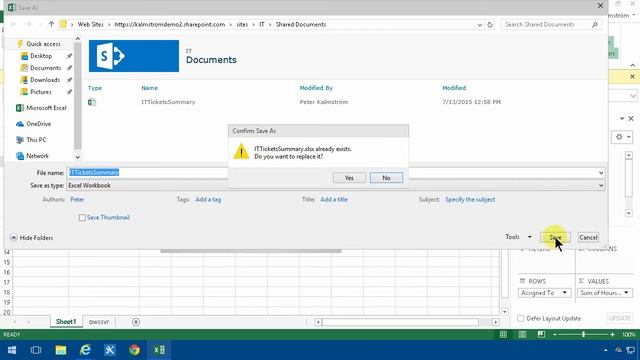This screenshot has height=360, width=640.
Task: Click the Save button in Save As dialog
Action: 555,238
